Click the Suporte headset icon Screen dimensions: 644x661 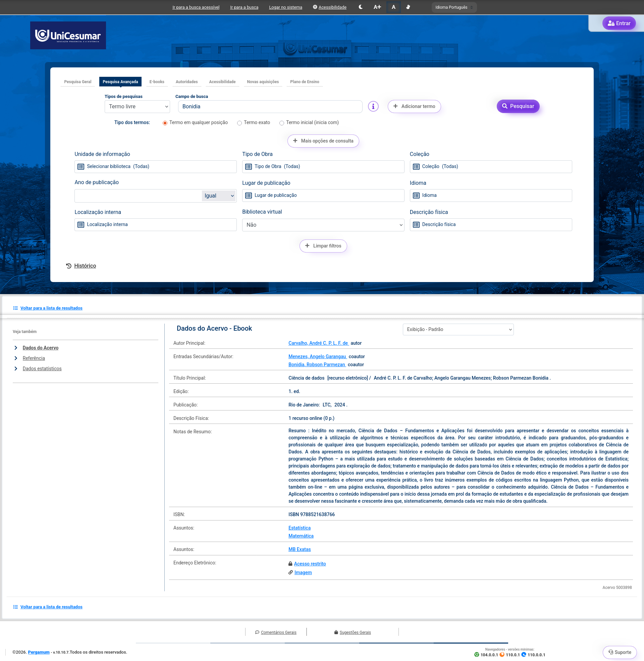coord(611,652)
